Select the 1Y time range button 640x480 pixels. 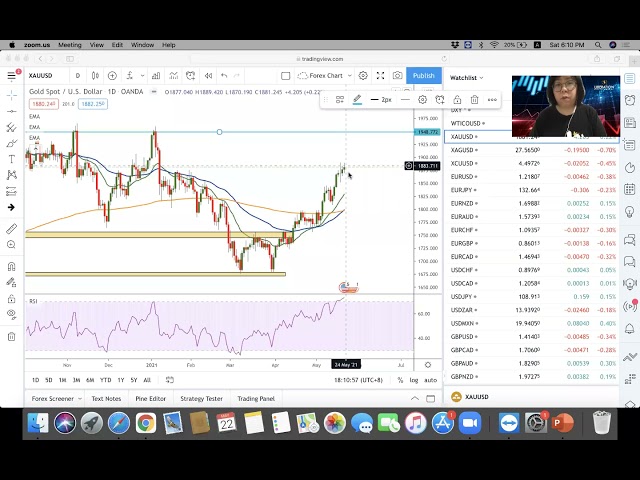click(x=120, y=380)
